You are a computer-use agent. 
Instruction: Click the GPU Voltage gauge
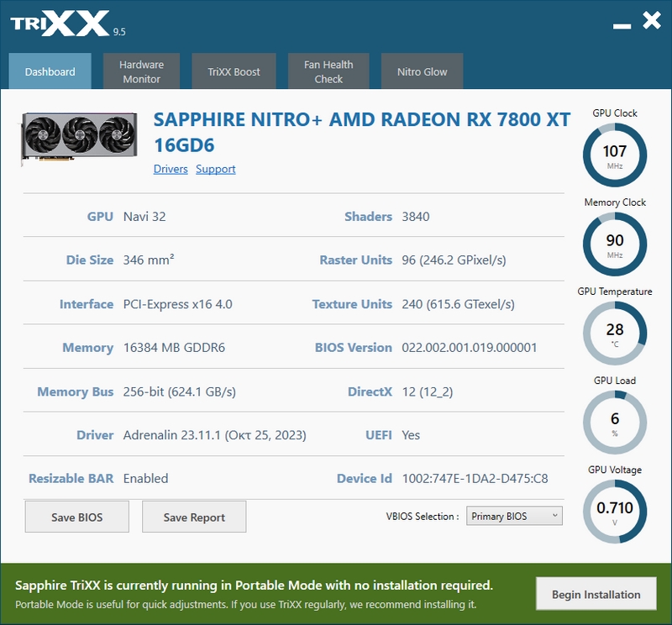[615, 512]
